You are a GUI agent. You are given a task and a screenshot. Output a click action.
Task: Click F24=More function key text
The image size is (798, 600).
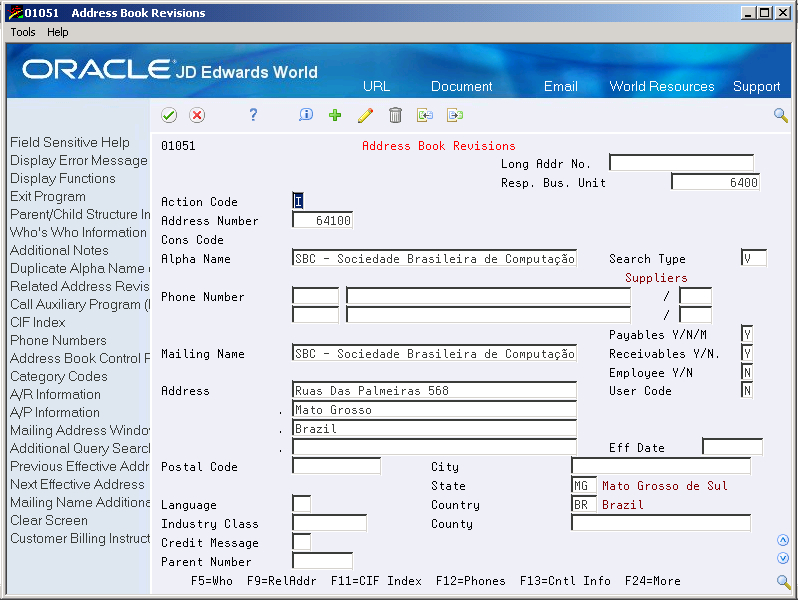click(652, 581)
